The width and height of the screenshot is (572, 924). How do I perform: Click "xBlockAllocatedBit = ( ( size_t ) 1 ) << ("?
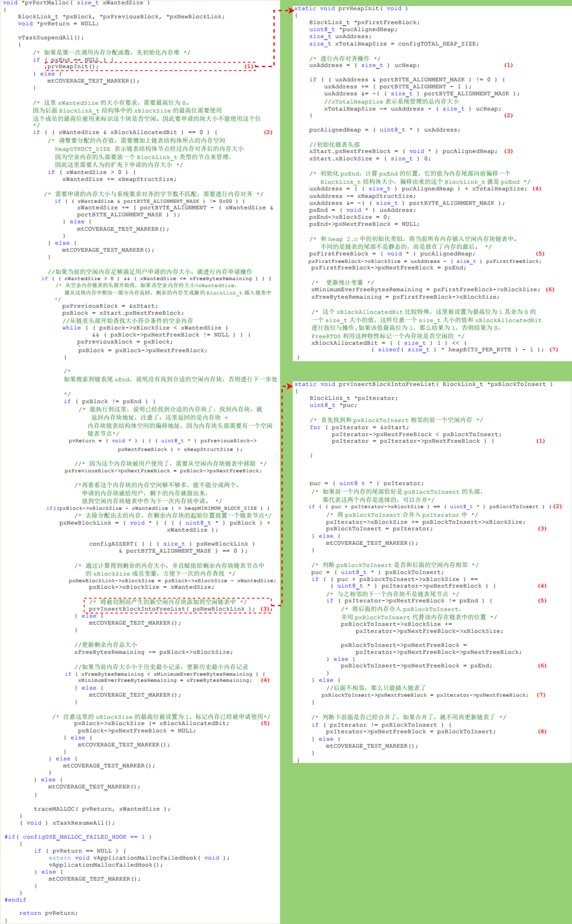(389, 343)
